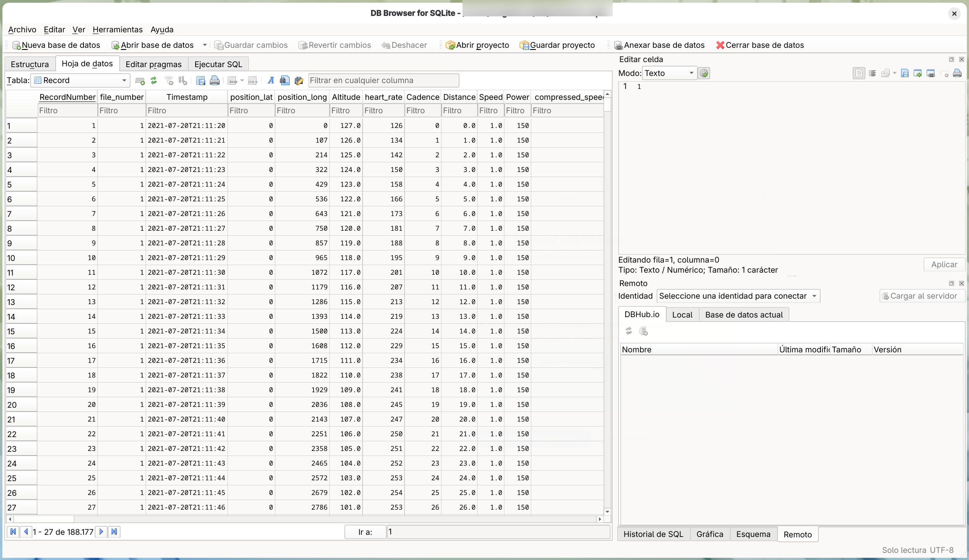
Task: Click Cerrar base de datos
Action: (760, 45)
